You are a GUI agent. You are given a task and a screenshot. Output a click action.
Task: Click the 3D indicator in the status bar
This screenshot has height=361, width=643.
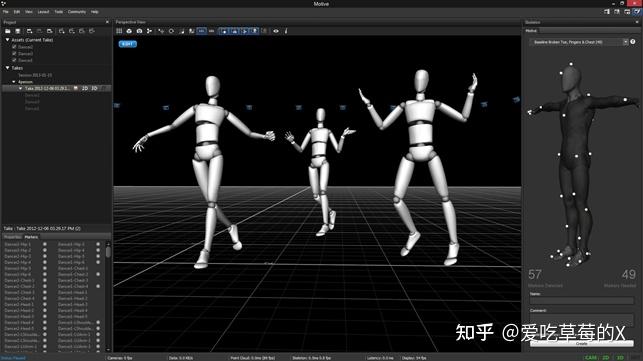click(620, 358)
